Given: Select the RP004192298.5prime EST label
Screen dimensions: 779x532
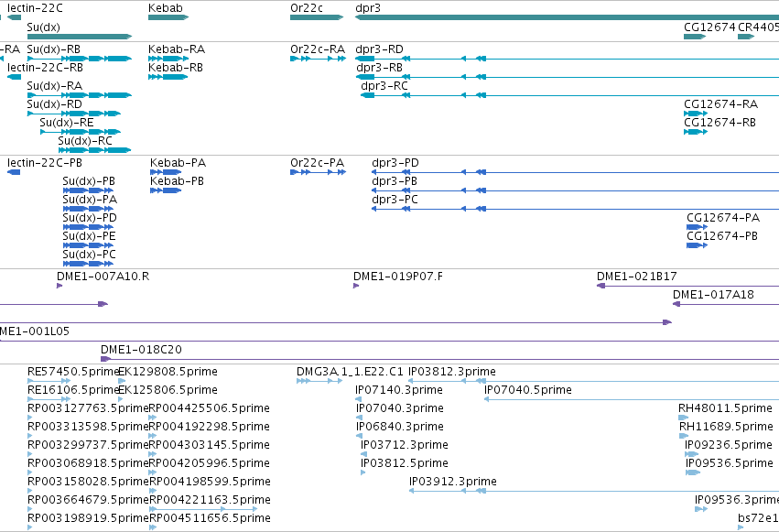Looking at the screenshot, I should [210, 428].
